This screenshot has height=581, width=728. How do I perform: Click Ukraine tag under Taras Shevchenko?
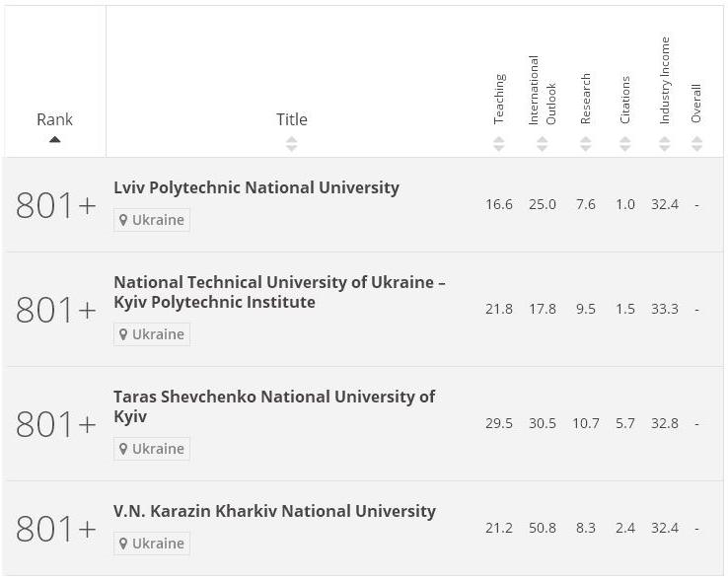(152, 449)
